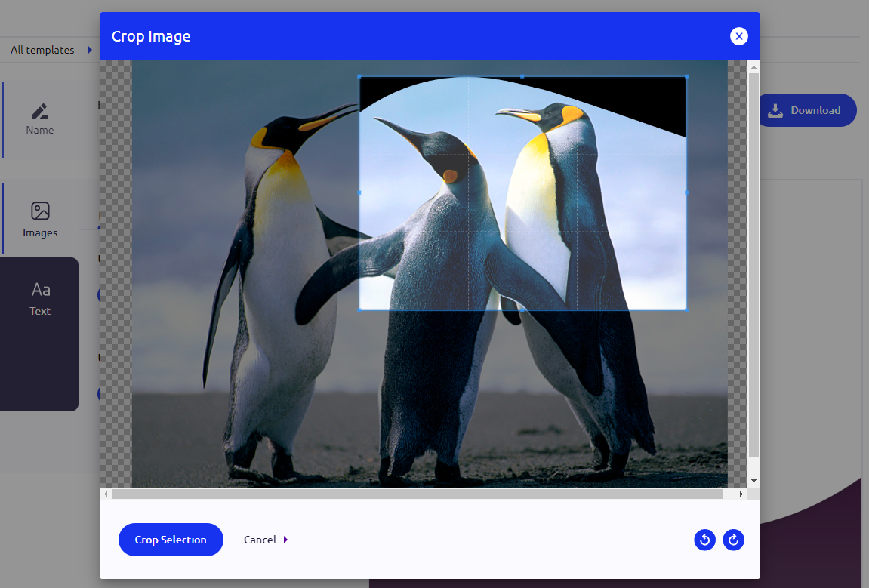Open the Images sidebar tab
This screenshot has height=588, width=869.
pyautogui.click(x=40, y=219)
